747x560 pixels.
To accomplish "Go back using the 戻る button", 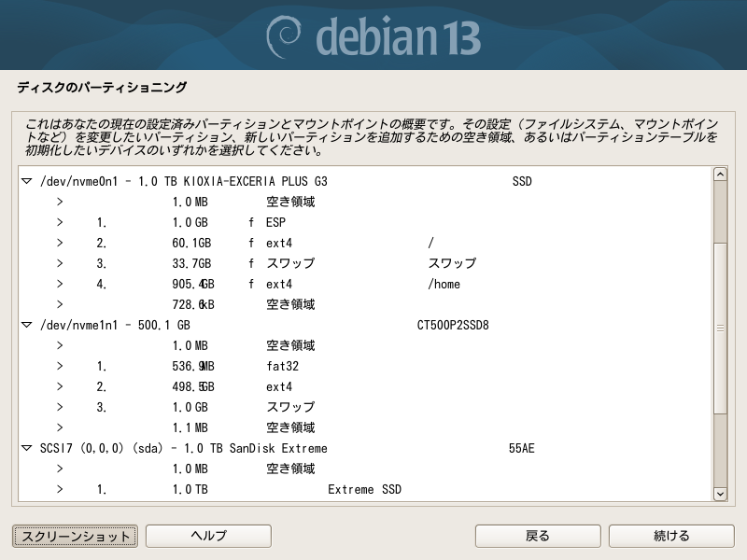I will coord(537,536).
